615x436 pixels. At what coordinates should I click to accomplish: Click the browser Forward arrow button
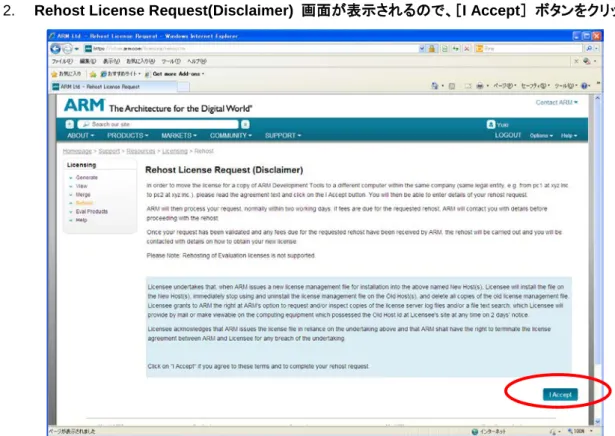(x=67, y=49)
